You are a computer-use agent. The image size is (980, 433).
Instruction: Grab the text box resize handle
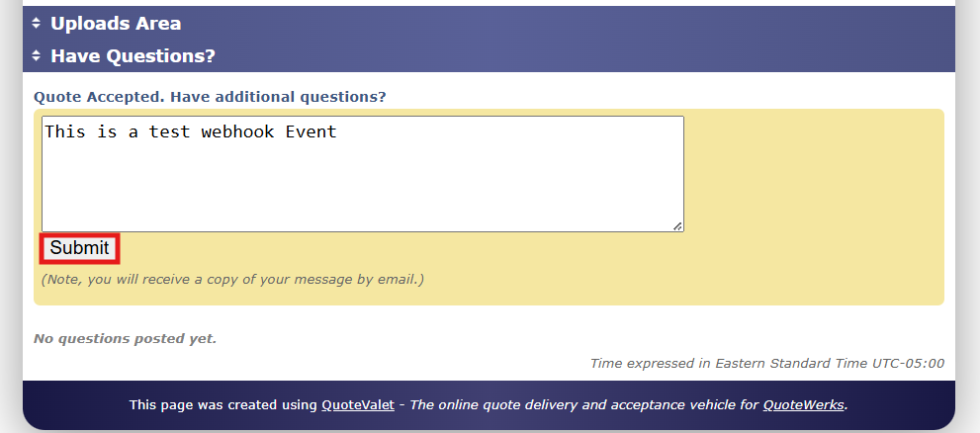[x=677, y=226]
